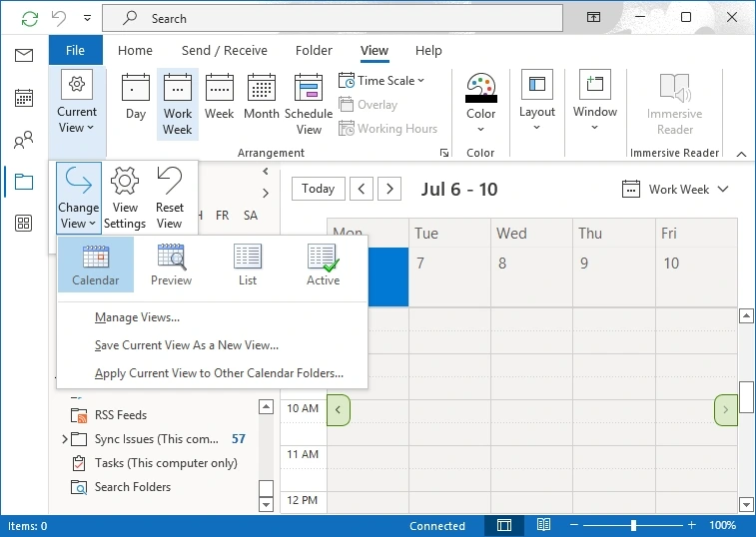Click calendar scroll down arrow
This screenshot has width=756, height=537.
point(746,505)
